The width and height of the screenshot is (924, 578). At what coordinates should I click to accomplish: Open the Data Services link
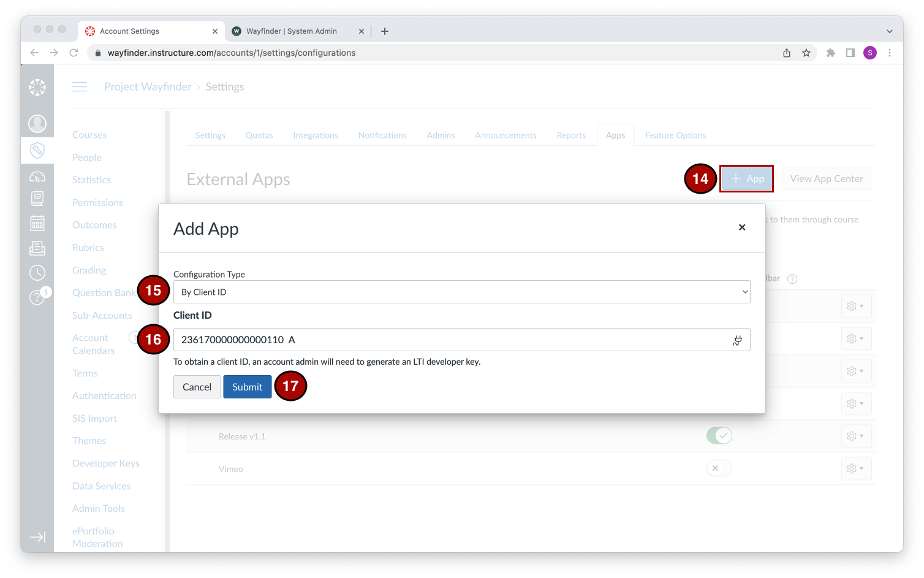pos(102,486)
